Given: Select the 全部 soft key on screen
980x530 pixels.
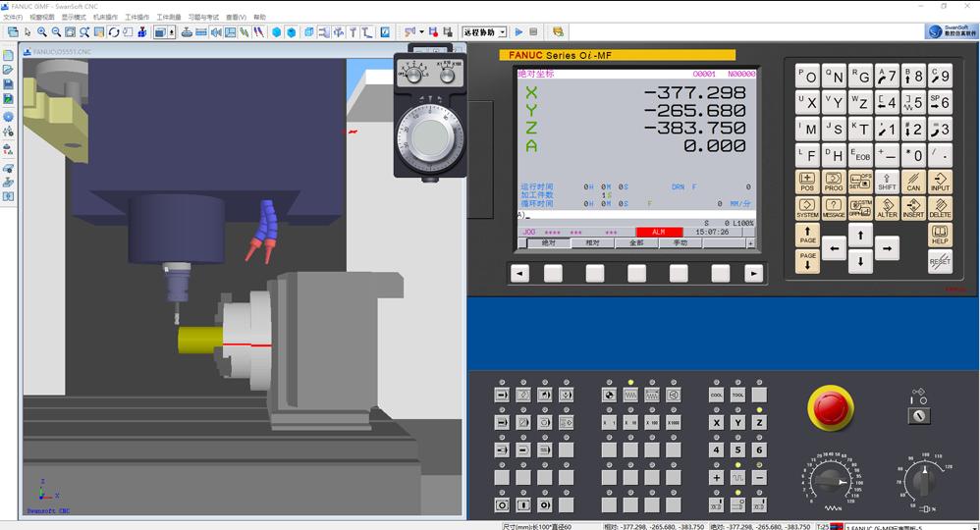Looking at the screenshot, I should tap(635, 242).
